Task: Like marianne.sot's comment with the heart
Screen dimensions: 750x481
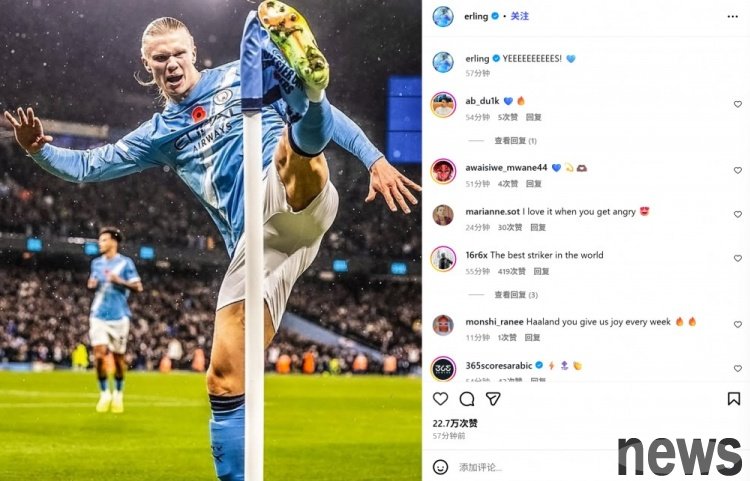Action: pos(738,214)
